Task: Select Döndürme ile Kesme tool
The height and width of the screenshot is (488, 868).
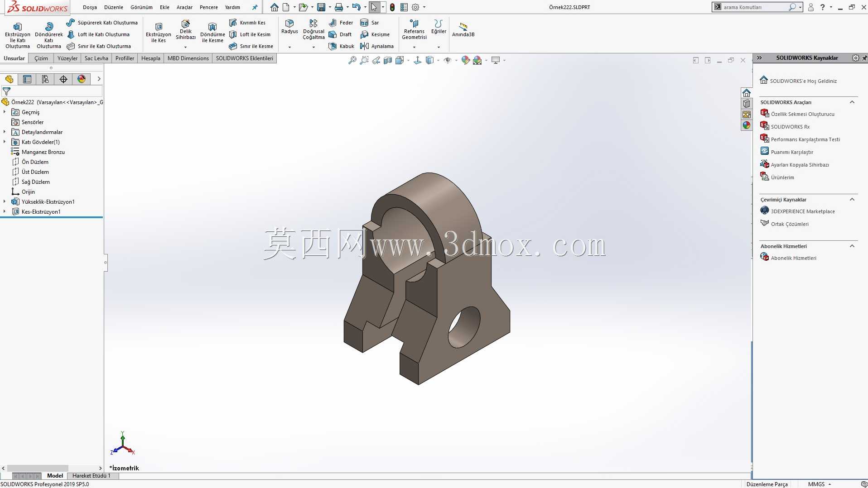Action: 212,33
